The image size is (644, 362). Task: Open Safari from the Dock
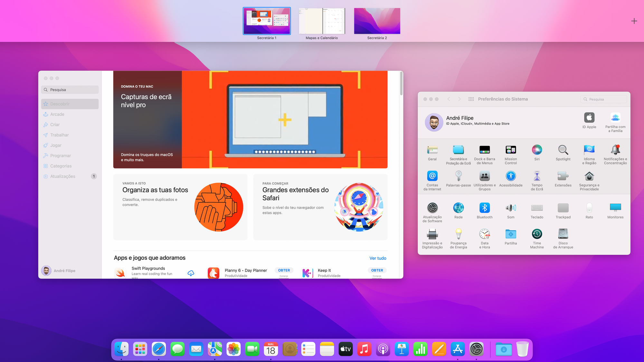point(159,349)
